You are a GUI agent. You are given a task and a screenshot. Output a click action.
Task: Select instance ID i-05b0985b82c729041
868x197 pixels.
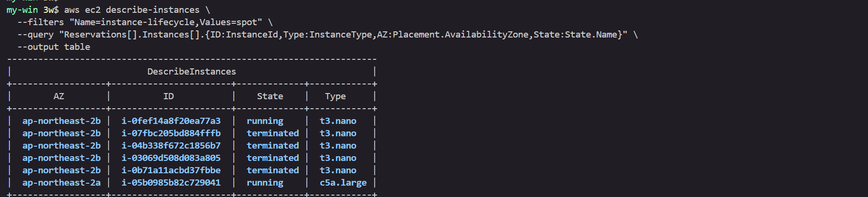171,183
